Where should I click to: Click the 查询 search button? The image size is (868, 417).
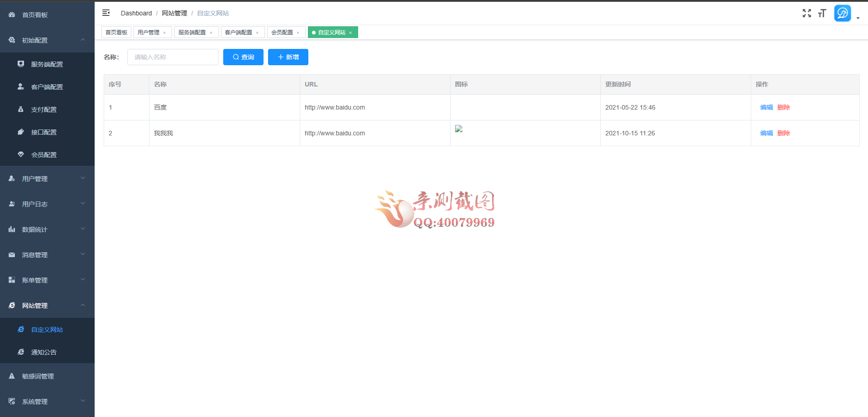pos(243,57)
